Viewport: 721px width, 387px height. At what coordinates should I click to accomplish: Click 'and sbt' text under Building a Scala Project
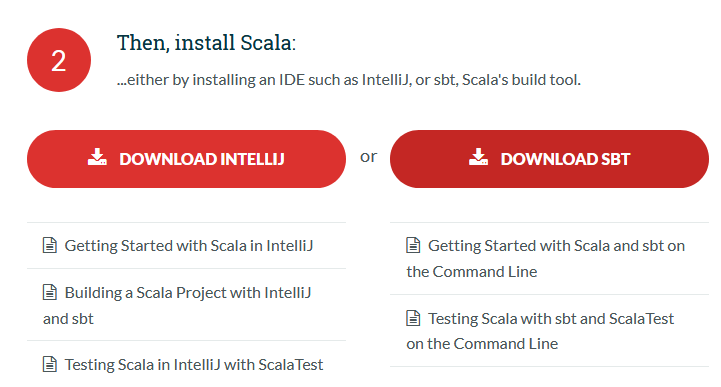click(68, 319)
